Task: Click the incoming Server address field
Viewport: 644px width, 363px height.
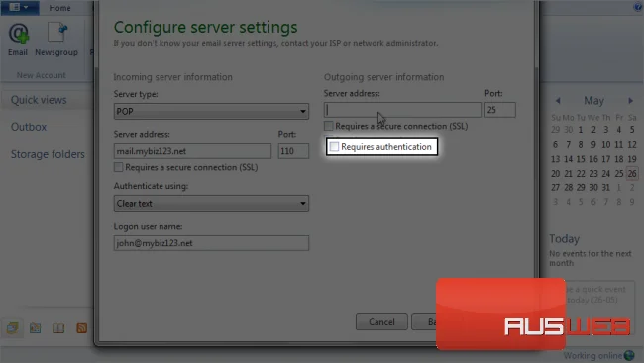Action: click(x=192, y=151)
